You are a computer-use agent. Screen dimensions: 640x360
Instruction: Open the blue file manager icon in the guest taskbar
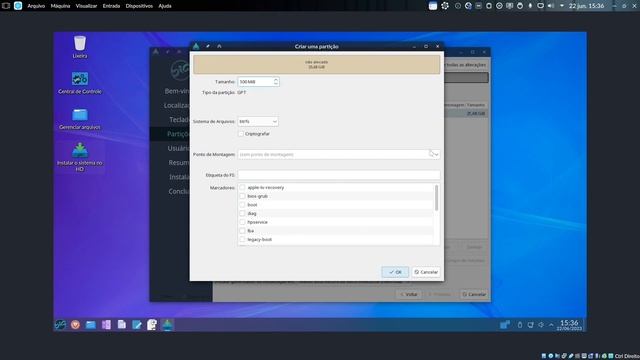pyautogui.click(x=90, y=324)
